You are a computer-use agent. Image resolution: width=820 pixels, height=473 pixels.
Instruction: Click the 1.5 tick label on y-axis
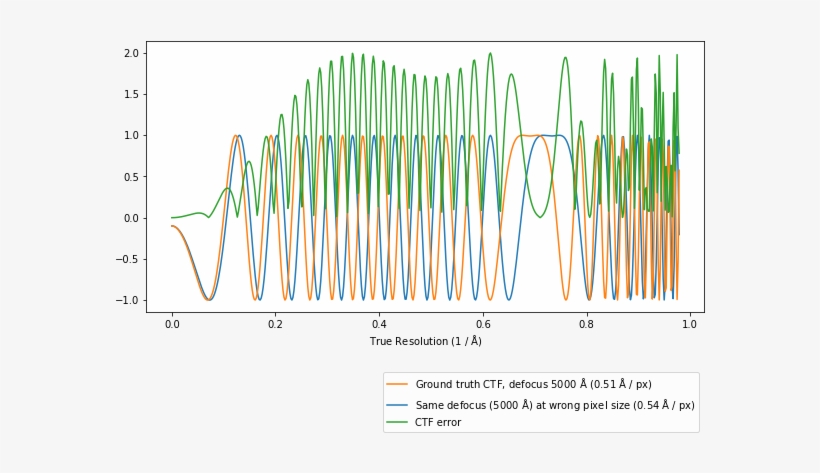[x=130, y=94]
